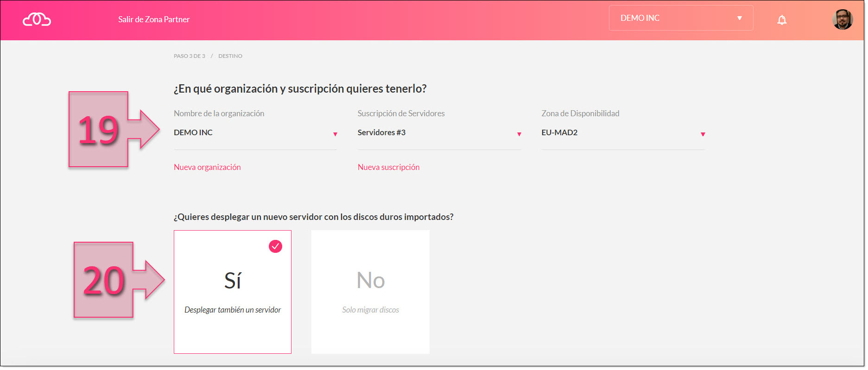Click the arrow in header organization selector
The width and height of the screenshot is (868, 370).
click(740, 18)
